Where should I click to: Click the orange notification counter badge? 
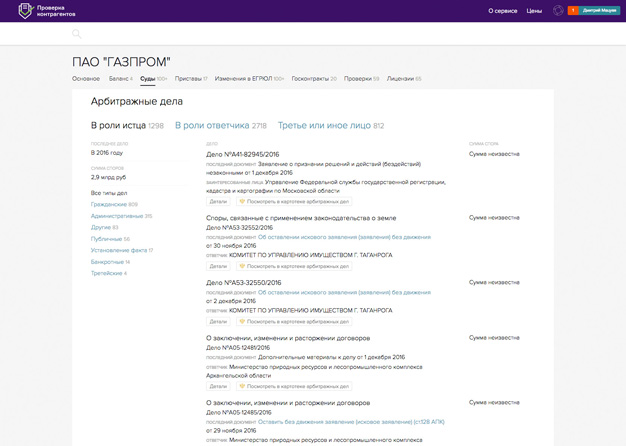[x=573, y=11]
